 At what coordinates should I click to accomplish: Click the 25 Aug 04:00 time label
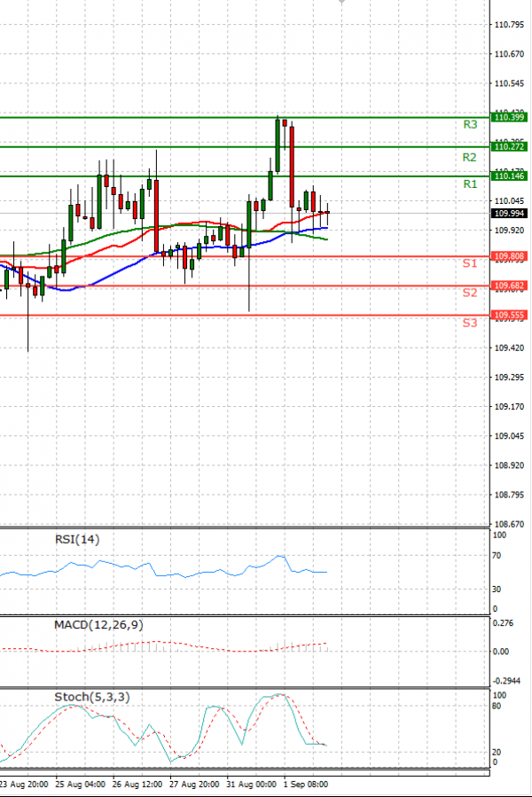[80, 785]
